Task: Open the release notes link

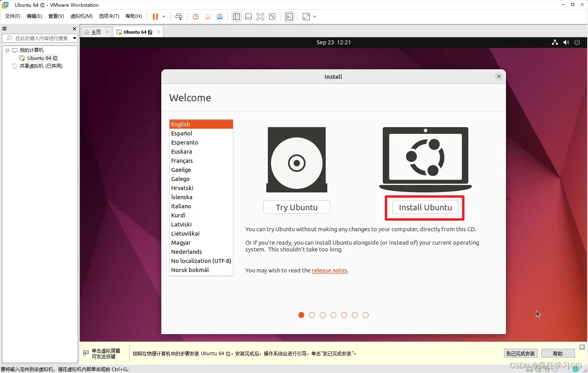Action: click(329, 270)
